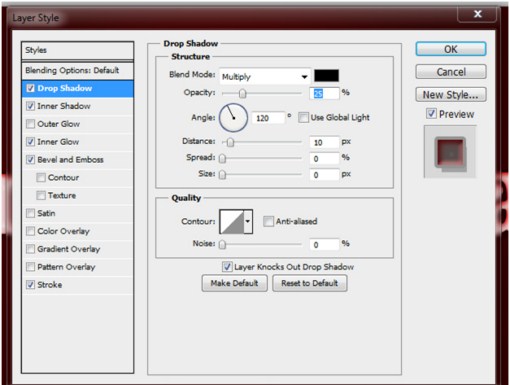Click the Size slider handle

pyautogui.click(x=222, y=175)
